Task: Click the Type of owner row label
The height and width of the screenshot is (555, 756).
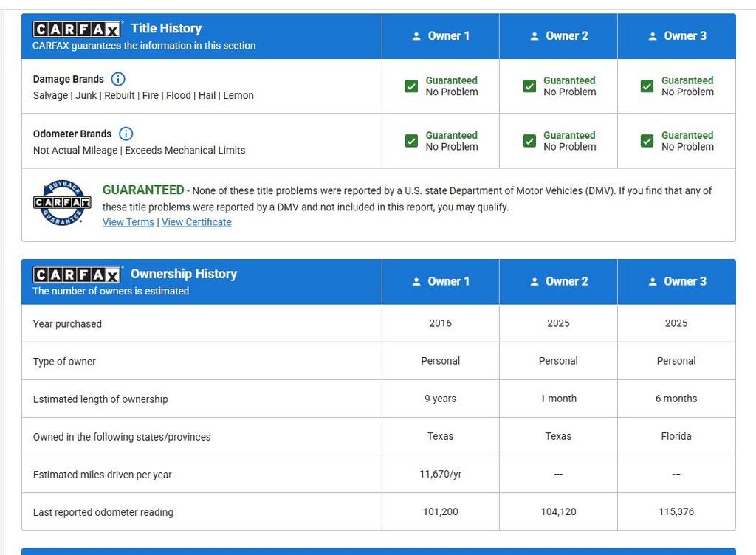Action: coord(64,362)
